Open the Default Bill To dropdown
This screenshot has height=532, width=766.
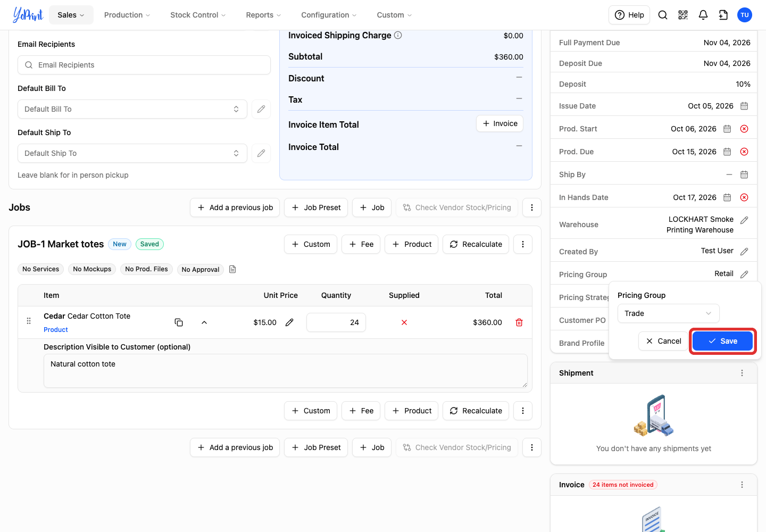click(132, 109)
